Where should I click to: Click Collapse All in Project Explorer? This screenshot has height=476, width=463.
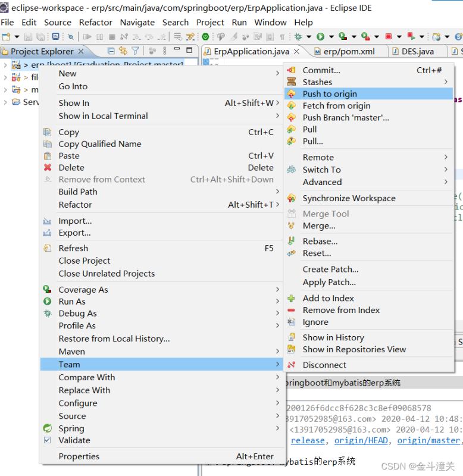tap(111, 51)
